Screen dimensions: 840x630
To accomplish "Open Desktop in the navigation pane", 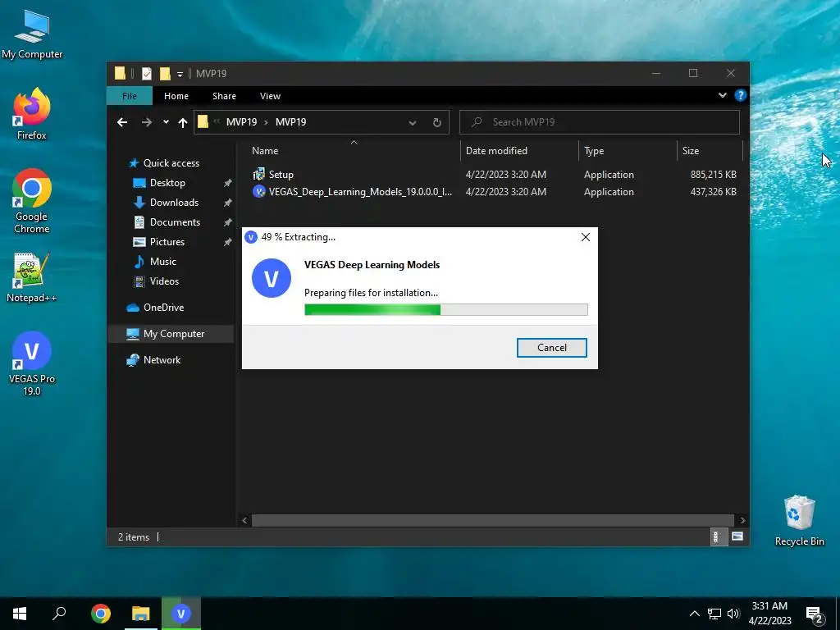I will [167, 183].
